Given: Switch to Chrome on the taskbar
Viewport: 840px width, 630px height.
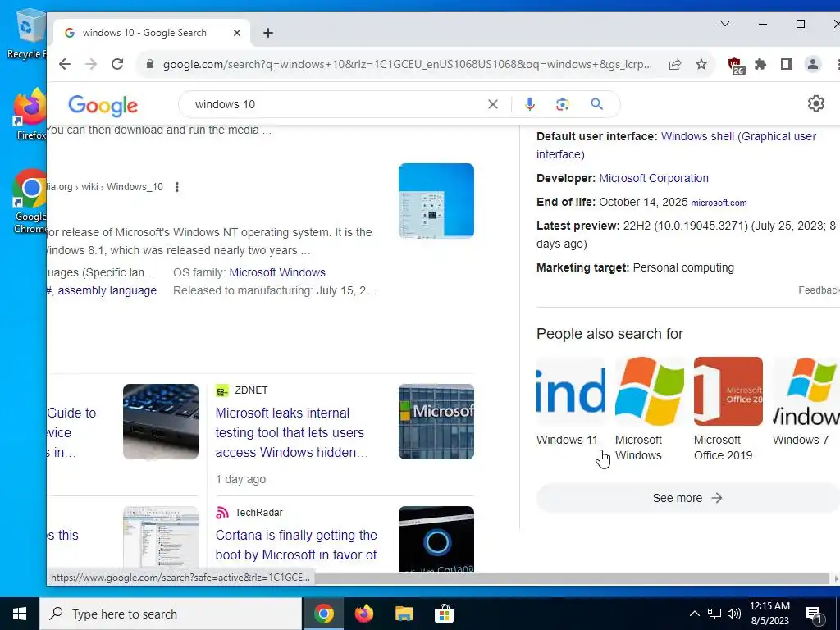Looking at the screenshot, I should point(323,614).
